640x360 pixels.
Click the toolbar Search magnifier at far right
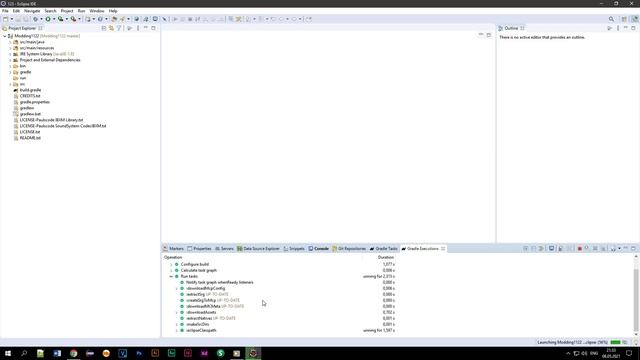[x=611, y=19]
